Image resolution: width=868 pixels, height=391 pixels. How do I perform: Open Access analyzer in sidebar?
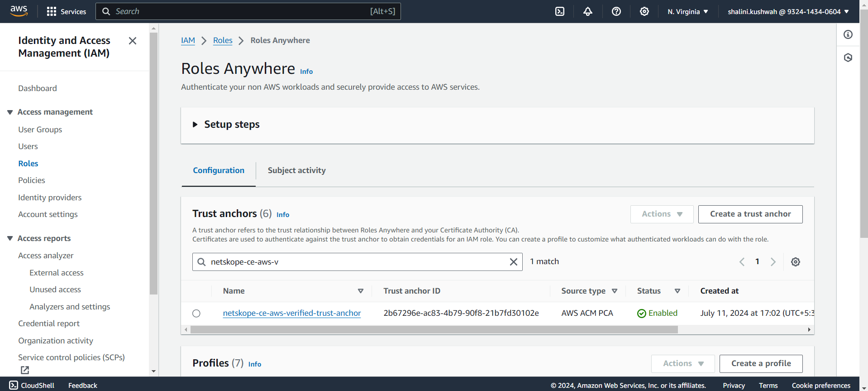pyautogui.click(x=46, y=256)
